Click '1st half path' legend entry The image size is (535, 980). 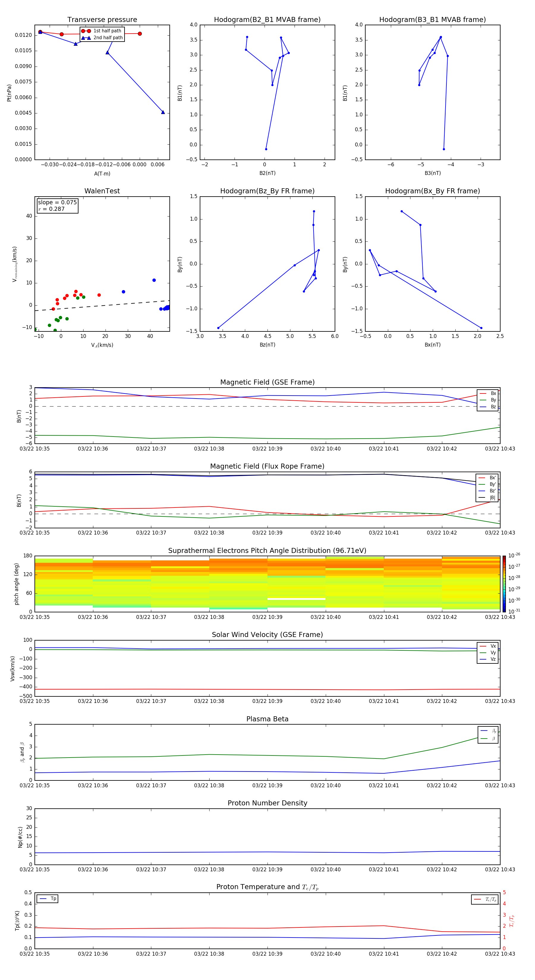point(101,31)
